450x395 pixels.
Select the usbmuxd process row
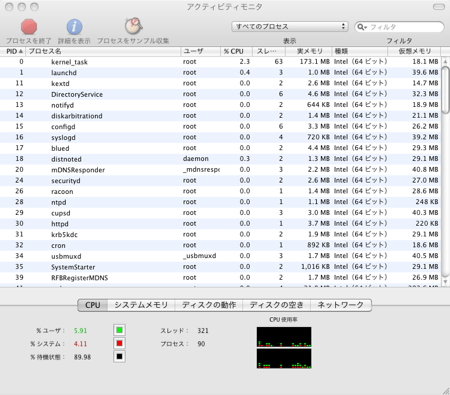(220, 256)
